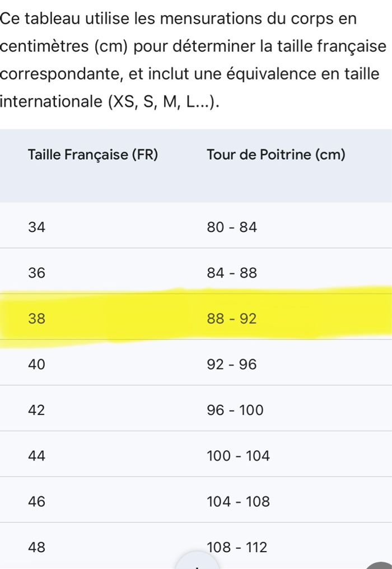Tap the "96 - 100" chest range
The image size is (392, 569).
tap(235, 411)
